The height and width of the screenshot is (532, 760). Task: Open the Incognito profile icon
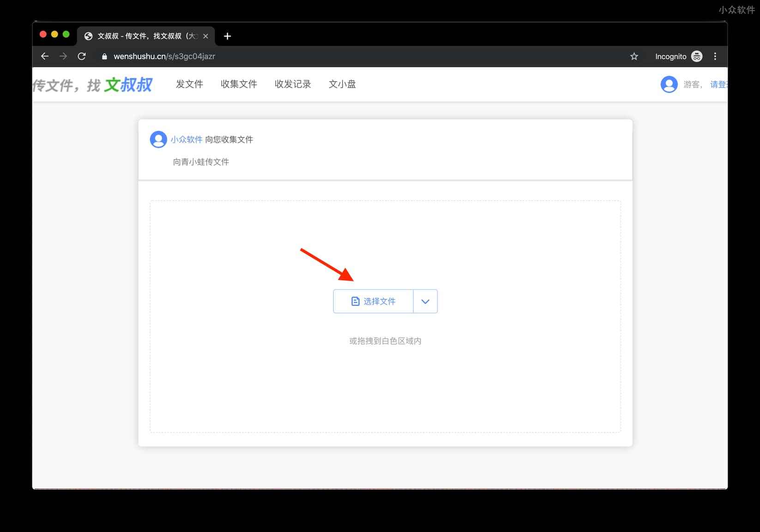[x=697, y=56]
